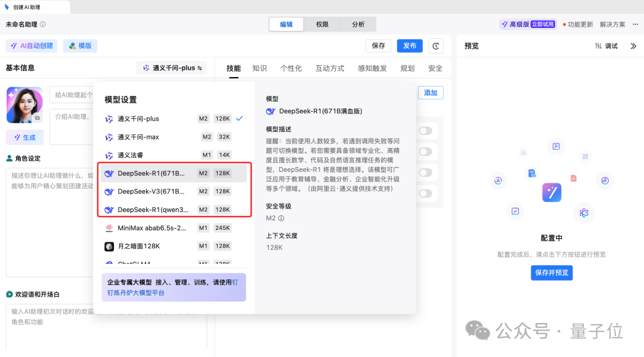Enable the fourth skill switch in the list
The width and height of the screenshot is (644, 357).
tap(425, 193)
